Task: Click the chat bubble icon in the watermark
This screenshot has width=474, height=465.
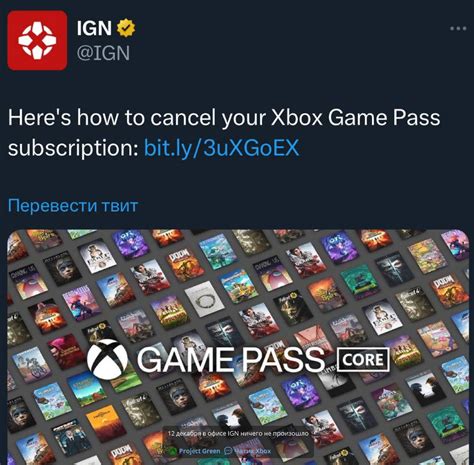Action: [228, 451]
